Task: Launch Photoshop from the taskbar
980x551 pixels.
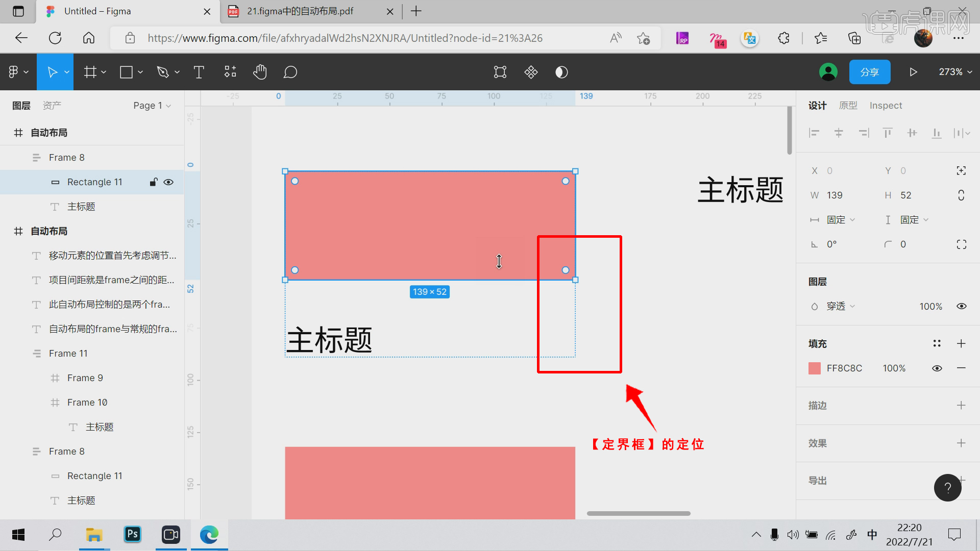Action: 132,535
